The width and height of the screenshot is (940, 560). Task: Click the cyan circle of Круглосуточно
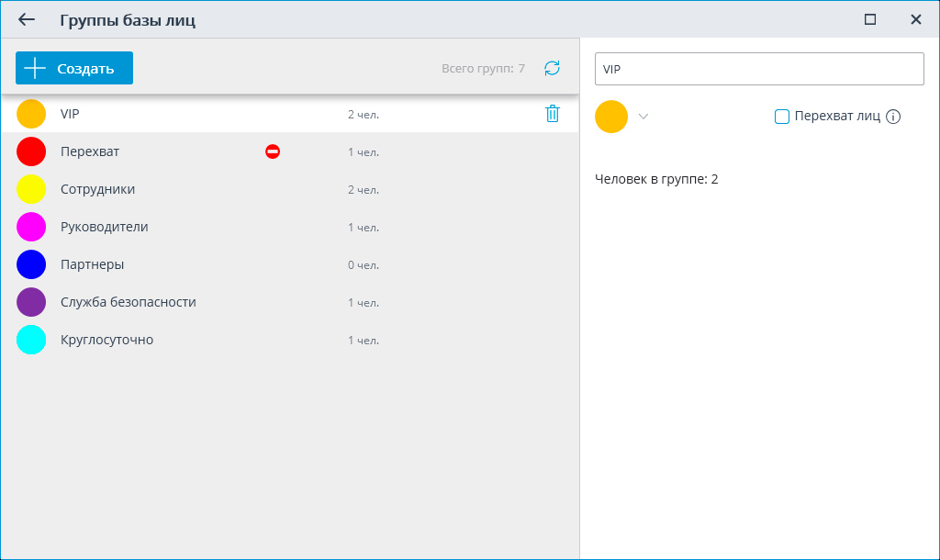tap(31, 340)
